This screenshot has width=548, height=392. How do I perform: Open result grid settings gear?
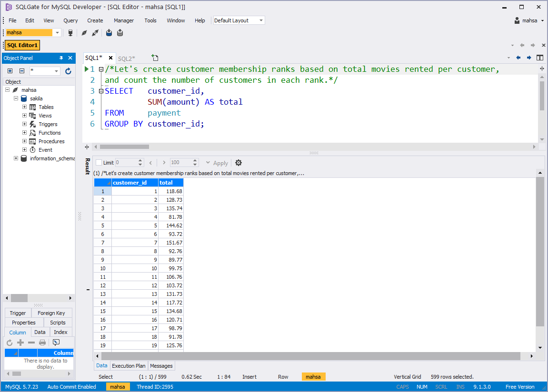239,163
